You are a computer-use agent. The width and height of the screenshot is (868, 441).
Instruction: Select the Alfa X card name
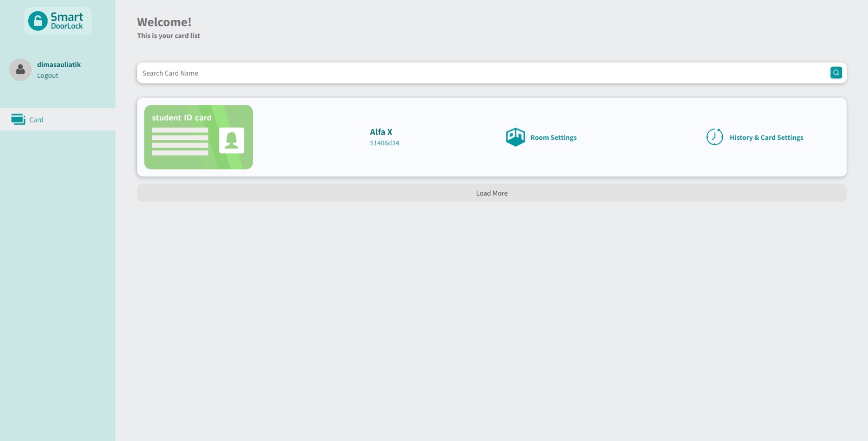[381, 132]
